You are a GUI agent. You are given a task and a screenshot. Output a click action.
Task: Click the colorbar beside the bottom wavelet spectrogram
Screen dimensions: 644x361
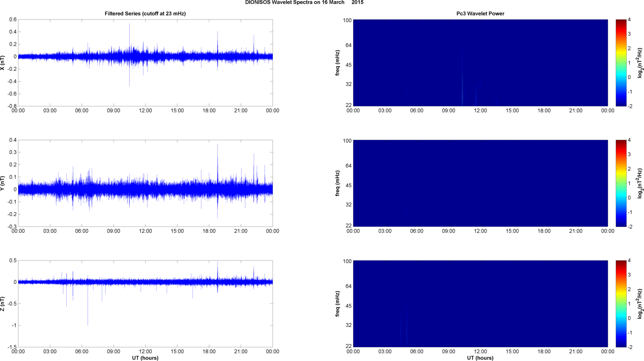point(621,304)
